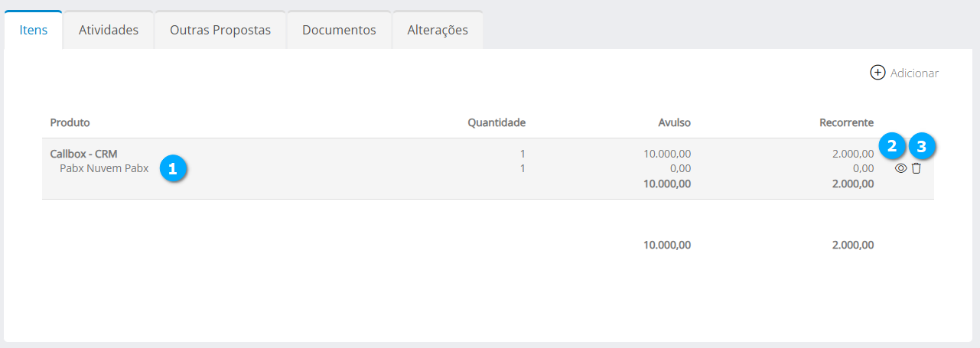Switch to the Atividades tab
This screenshot has height=348, width=980.
click(109, 31)
